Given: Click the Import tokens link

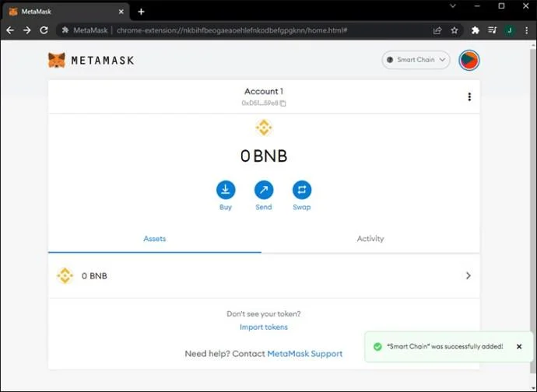Looking at the screenshot, I should (x=264, y=327).
